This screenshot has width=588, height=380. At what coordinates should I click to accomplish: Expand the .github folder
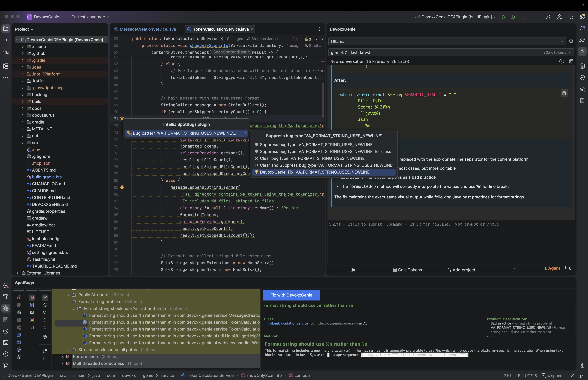[23, 53]
